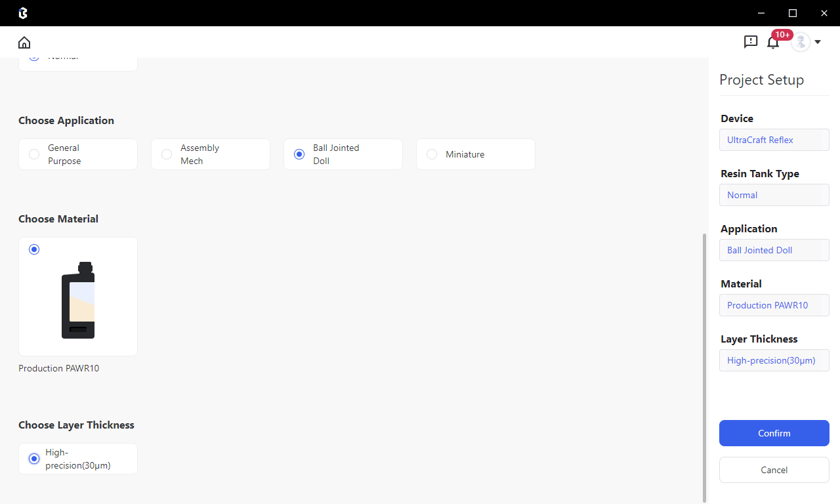840x504 pixels.
Task: Expand the account dropdown arrow
Action: click(818, 43)
